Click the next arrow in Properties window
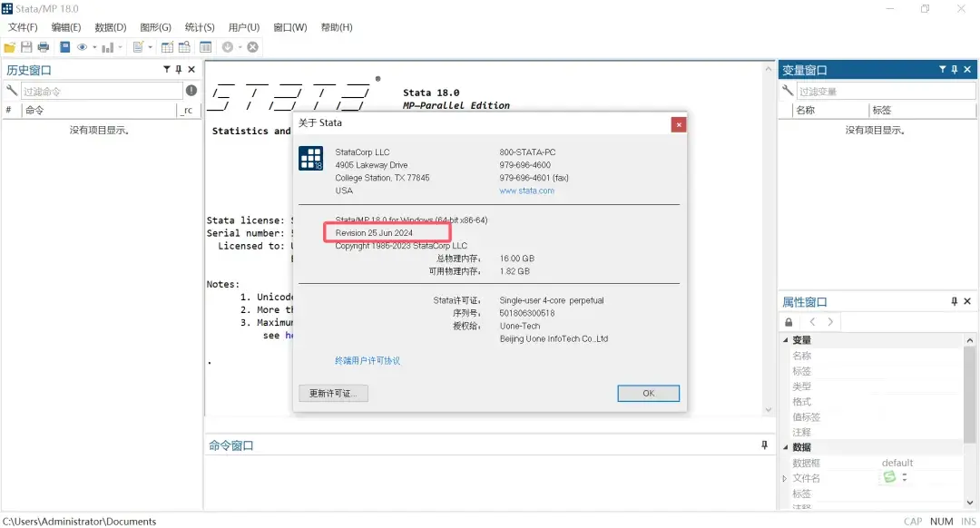Image resolution: width=980 pixels, height=528 pixels. point(830,322)
